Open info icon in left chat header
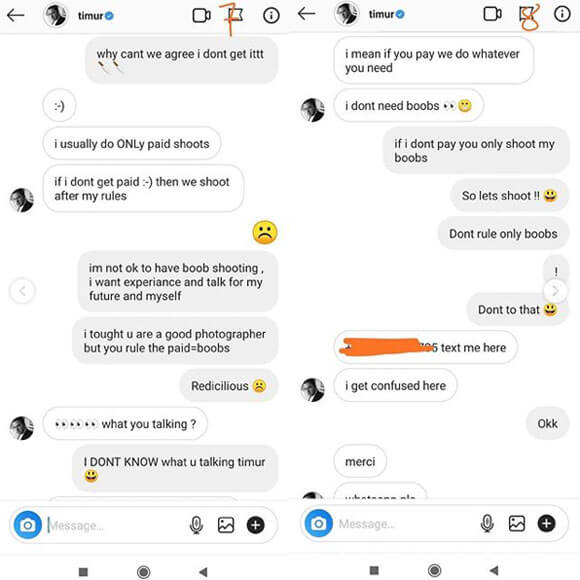 click(x=271, y=16)
